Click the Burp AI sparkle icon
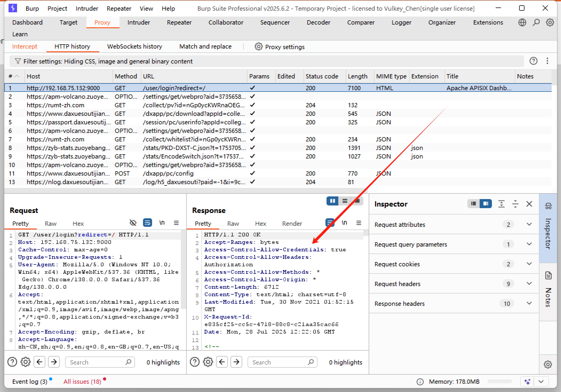This screenshot has height=392, width=561. click(527, 382)
